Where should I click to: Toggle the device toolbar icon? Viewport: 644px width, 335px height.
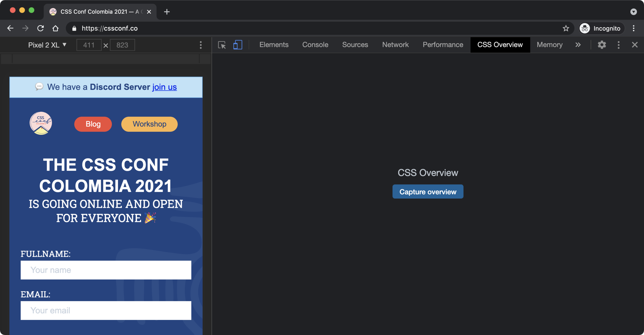238,45
